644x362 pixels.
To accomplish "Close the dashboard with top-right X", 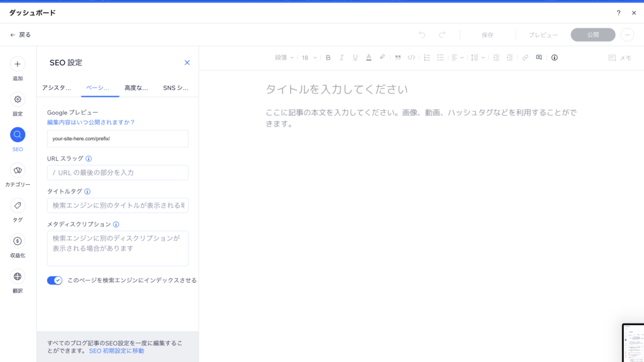I will (634, 13).
